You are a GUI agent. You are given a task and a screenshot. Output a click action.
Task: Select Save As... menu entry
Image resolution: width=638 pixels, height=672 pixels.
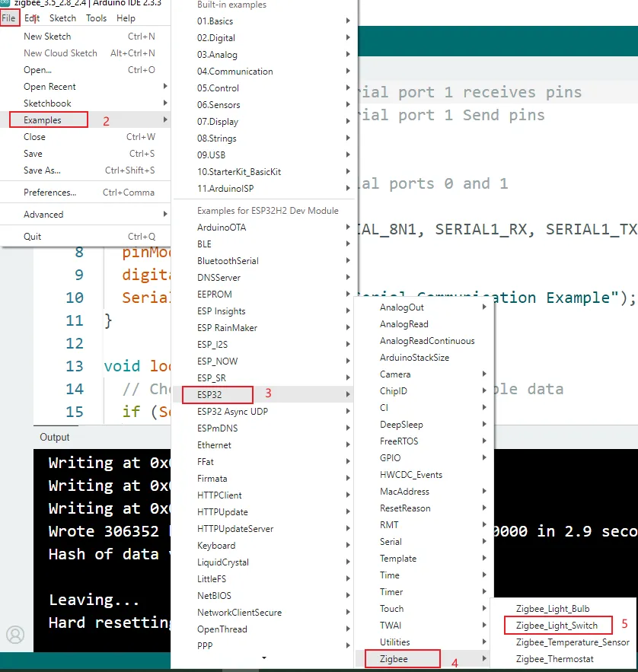[86, 170]
